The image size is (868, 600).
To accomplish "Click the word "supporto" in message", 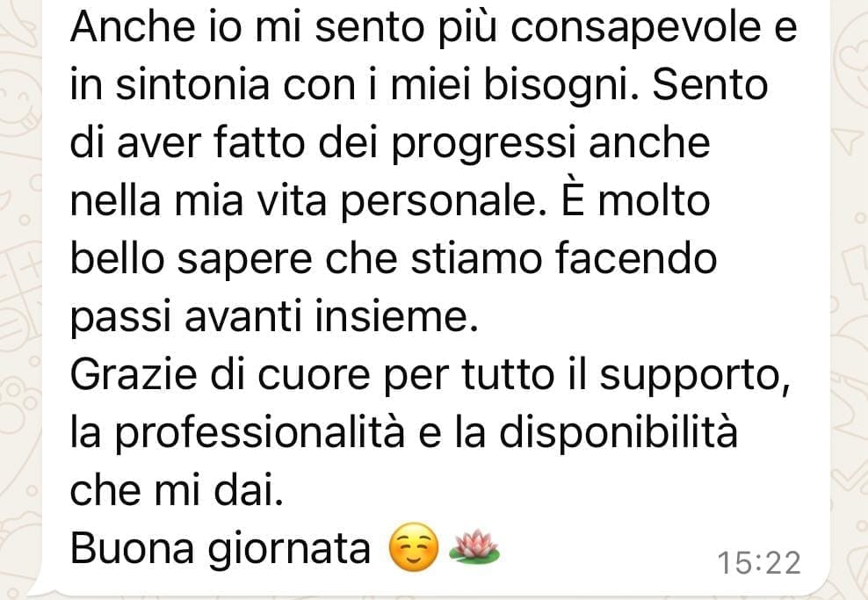I will click(695, 377).
